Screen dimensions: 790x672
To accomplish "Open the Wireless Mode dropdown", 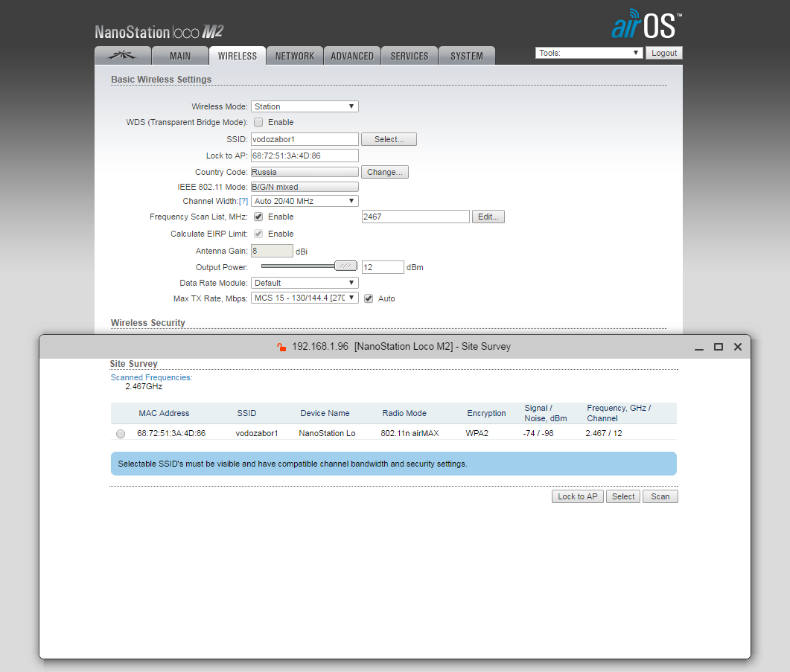I will pyautogui.click(x=305, y=106).
